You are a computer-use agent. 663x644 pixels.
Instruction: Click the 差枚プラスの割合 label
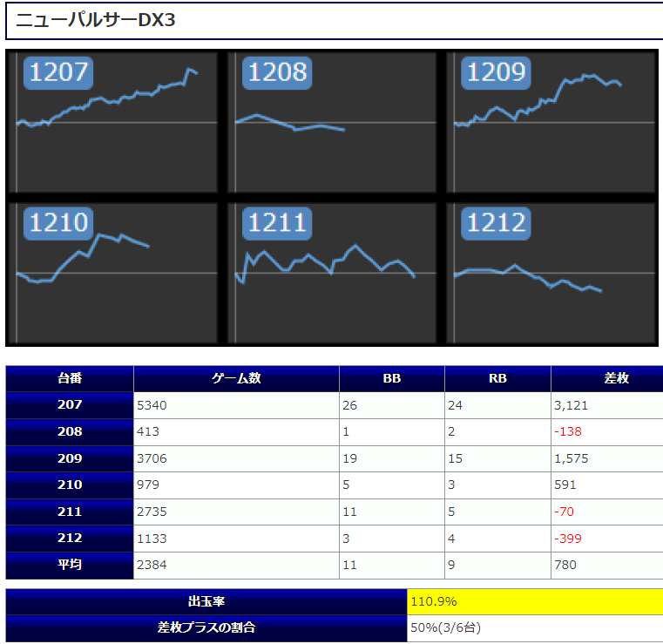[206, 628]
